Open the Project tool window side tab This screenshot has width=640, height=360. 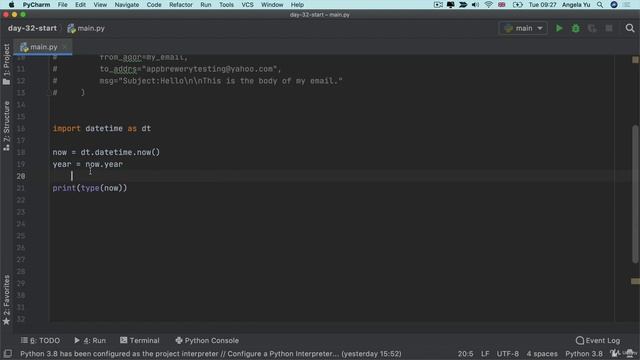pos(6,64)
